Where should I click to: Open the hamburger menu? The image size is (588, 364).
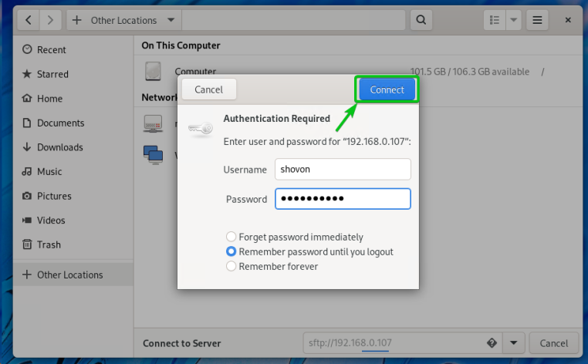point(537,20)
